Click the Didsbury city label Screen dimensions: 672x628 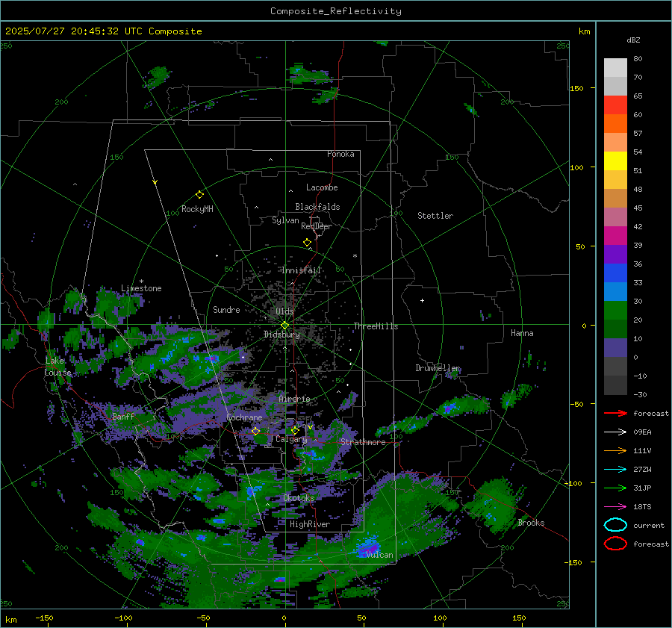[x=281, y=335]
